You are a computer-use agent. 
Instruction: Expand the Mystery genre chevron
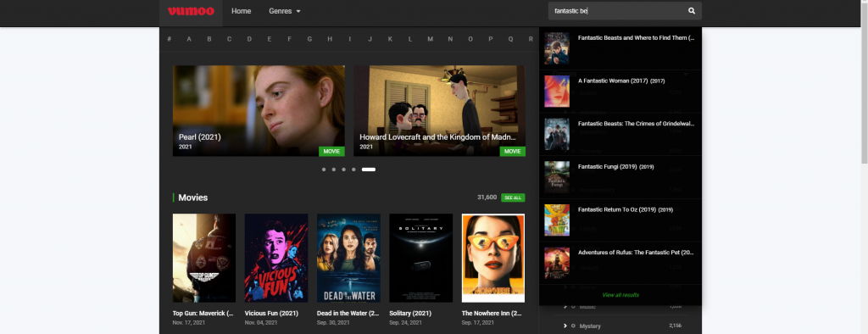(565, 326)
